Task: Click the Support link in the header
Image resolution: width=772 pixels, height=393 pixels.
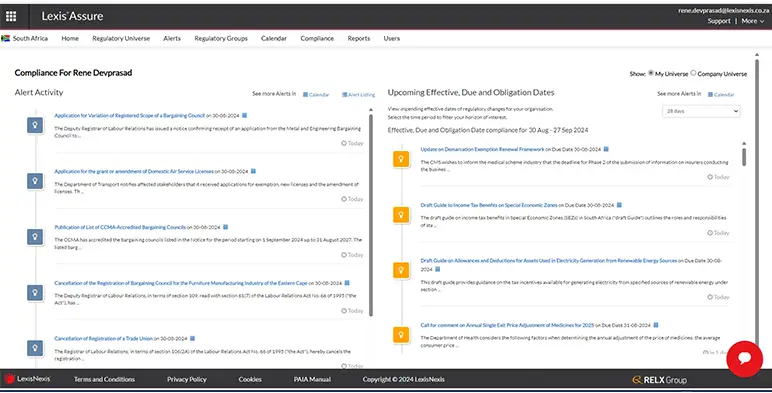Action: point(719,21)
